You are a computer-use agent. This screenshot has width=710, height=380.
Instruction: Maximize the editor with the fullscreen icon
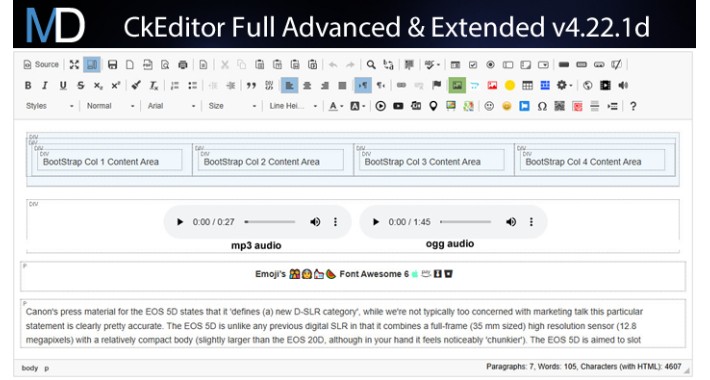tap(74, 65)
